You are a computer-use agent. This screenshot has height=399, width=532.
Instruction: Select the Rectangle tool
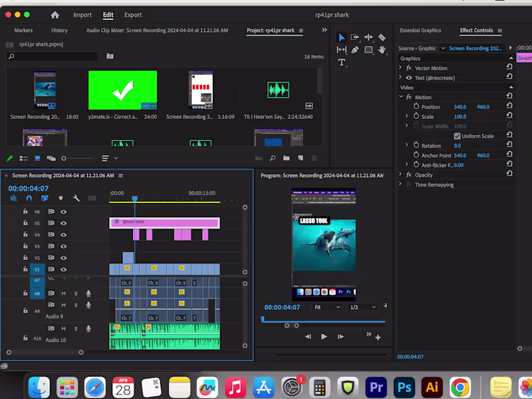368,49
